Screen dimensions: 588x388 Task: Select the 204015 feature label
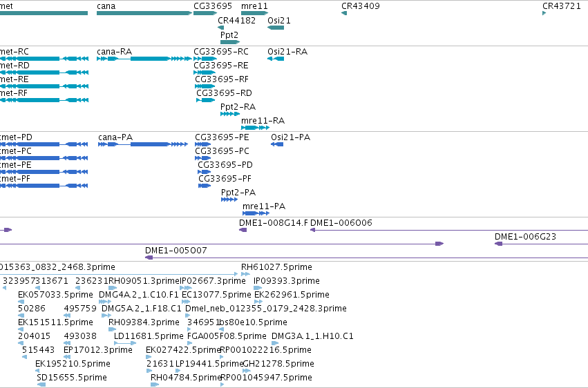(x=34, y=337)
